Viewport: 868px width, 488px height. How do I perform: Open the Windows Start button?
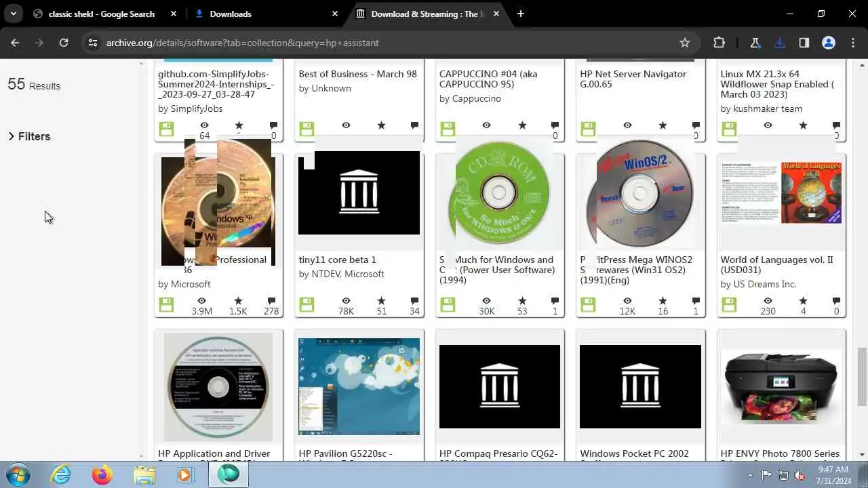(x=18, y=474)
